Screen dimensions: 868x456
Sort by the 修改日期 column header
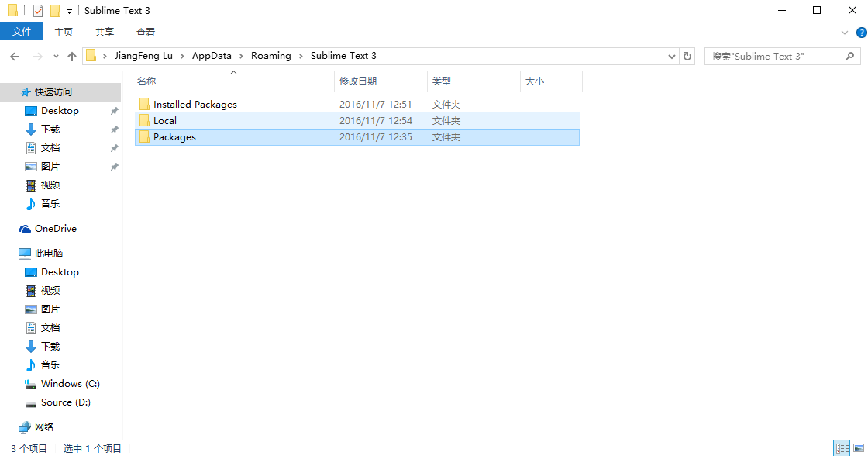coord(357,81)
